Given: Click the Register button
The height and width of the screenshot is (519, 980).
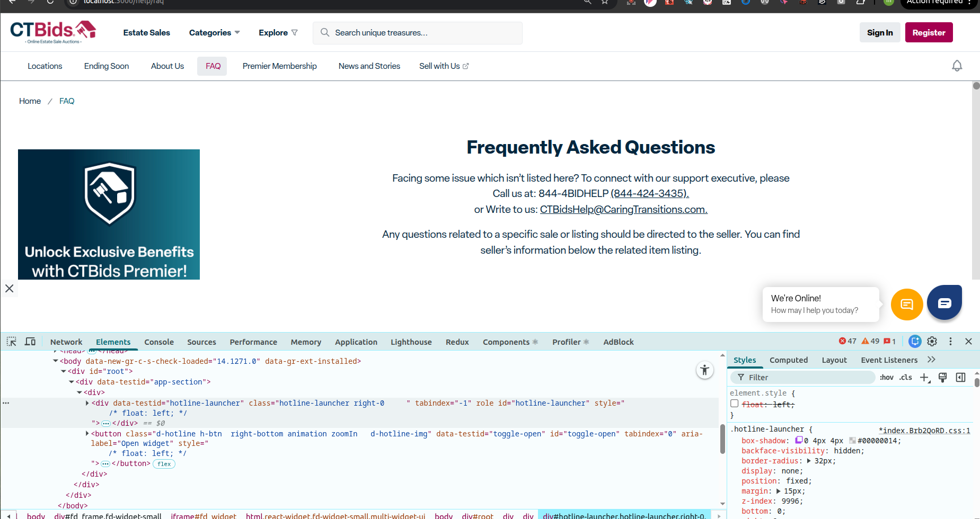Looking at the screenshot, I should pyautogui.click(x=929, y=33).
